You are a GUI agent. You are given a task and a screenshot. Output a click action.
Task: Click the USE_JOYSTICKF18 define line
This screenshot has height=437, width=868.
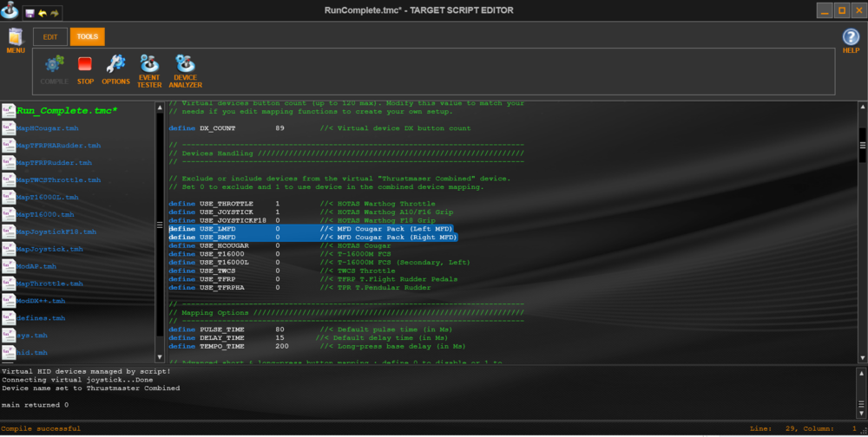(302, 221)
